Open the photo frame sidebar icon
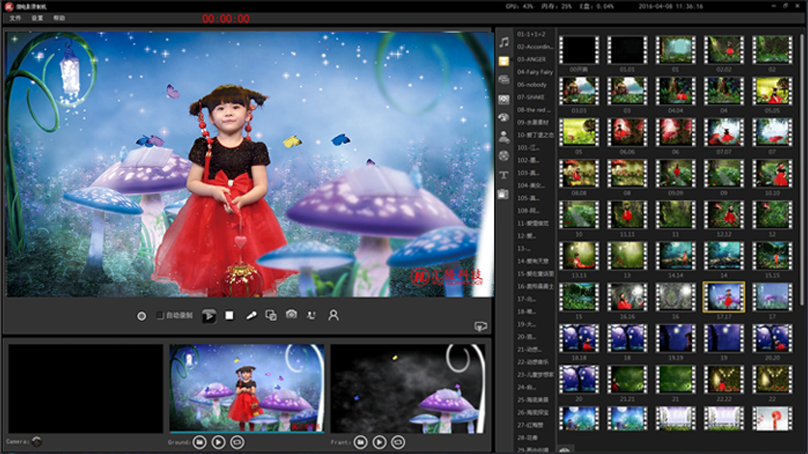The height and width of the screenshot is (454, 808). (x=504, y=99)
